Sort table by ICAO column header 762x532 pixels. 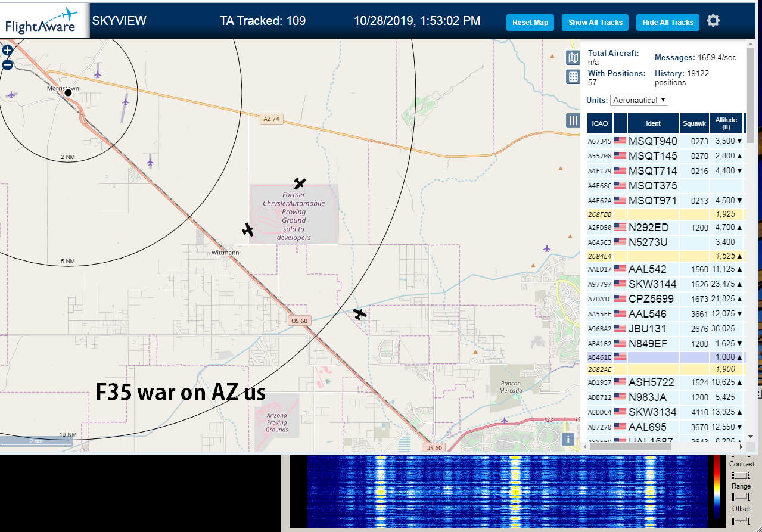click(x=600, y=123)
